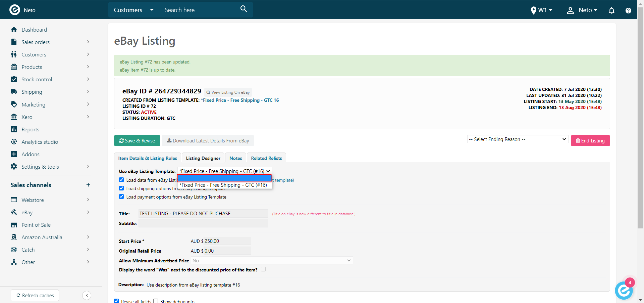This screenshot has width=644, height=303.
Task: Click the Products briefcase icon
Action: (x=14, y=67)
